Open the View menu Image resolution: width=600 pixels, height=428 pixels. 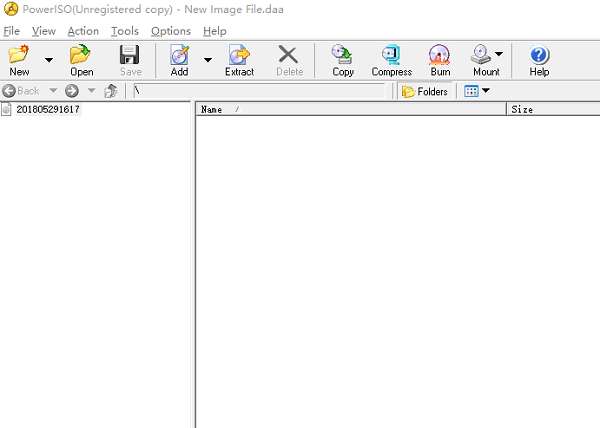point(44,31)
